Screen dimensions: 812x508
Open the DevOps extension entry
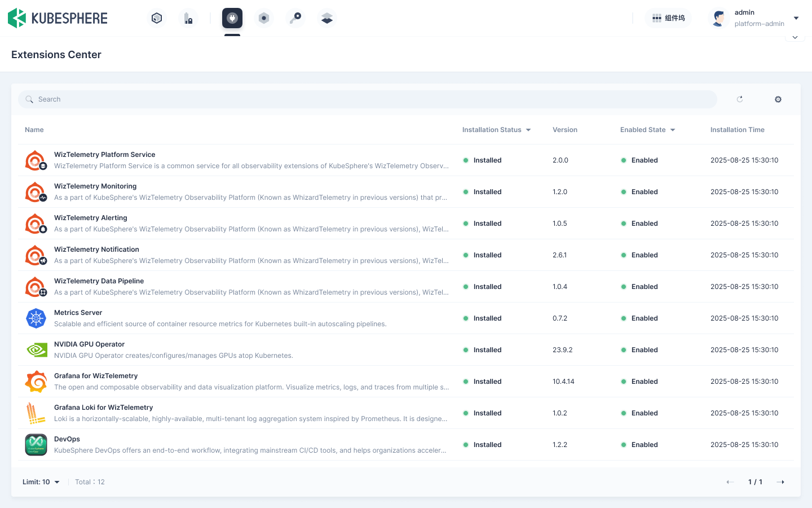(67, 439)
